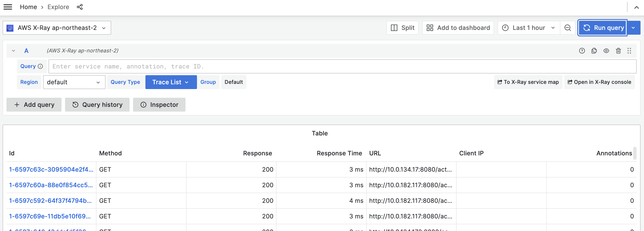Delete query A with the trash icon

(x=618, y=51)
